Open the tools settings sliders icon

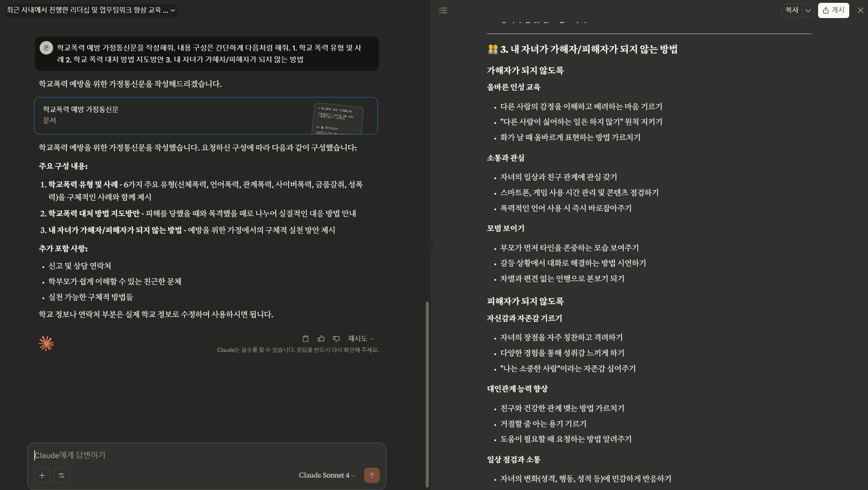tap(62, 475)
